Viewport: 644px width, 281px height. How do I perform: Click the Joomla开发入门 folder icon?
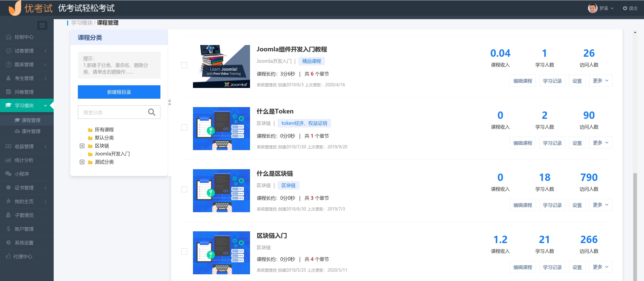click(x=90, y=154)
